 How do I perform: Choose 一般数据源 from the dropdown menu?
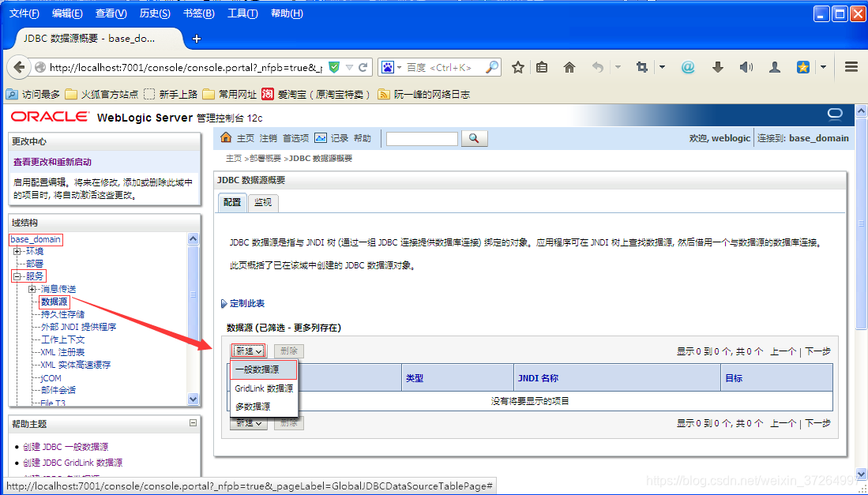[x=264, y=369]
